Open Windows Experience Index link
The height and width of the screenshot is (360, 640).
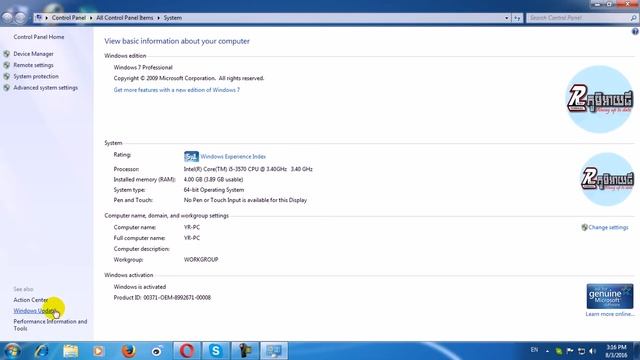[x=233, y=157]
